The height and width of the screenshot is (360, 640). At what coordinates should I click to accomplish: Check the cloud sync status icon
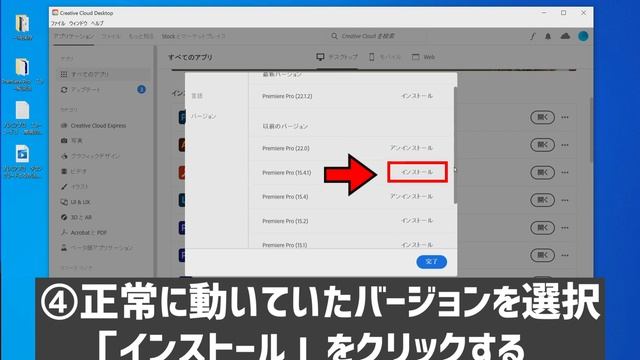tap(565, 36)
